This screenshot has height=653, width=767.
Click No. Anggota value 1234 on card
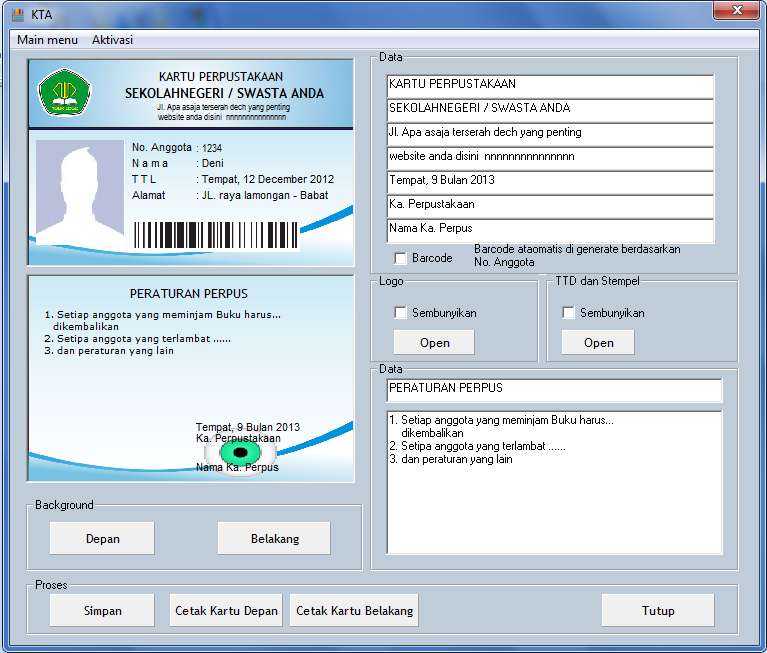click(212, 148)
